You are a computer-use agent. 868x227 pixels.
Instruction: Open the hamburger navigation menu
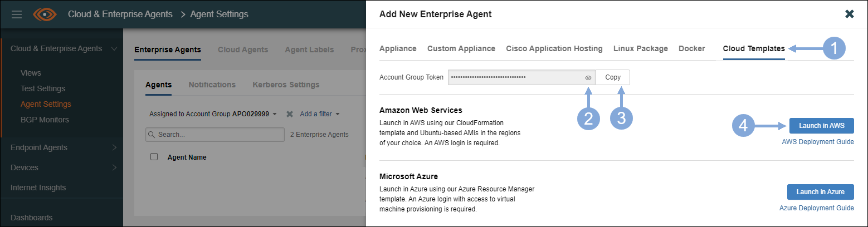(x=17, y=14)
